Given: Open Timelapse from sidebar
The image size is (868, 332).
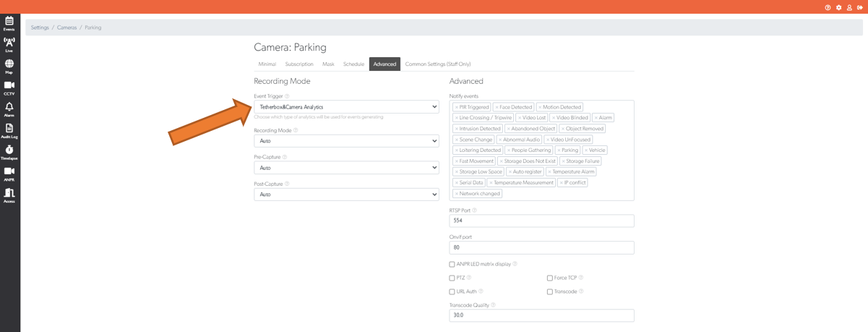Looking at the screenshot, I should 9,153.
